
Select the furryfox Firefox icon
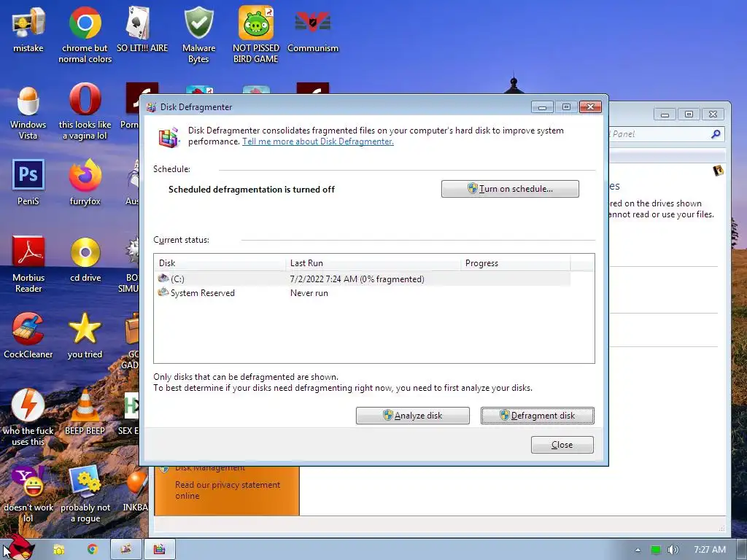coord(85,182)
